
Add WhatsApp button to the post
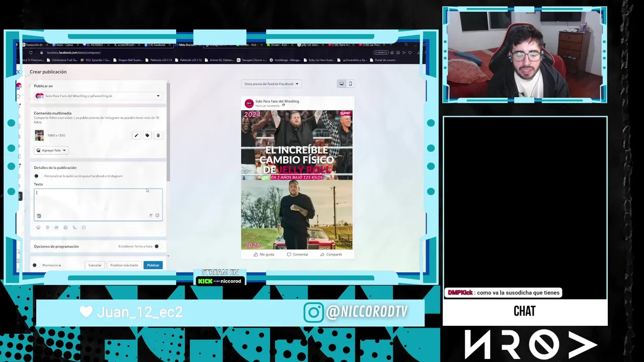coord(65,228)
